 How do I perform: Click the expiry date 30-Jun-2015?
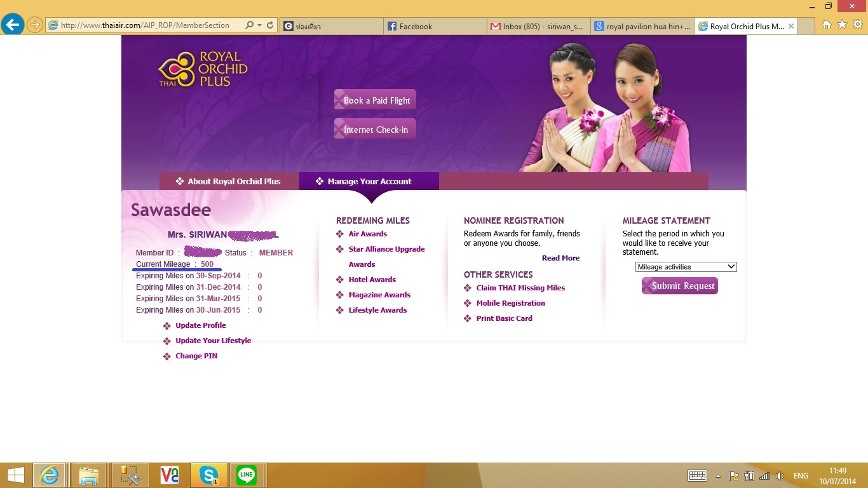point(218,310)
